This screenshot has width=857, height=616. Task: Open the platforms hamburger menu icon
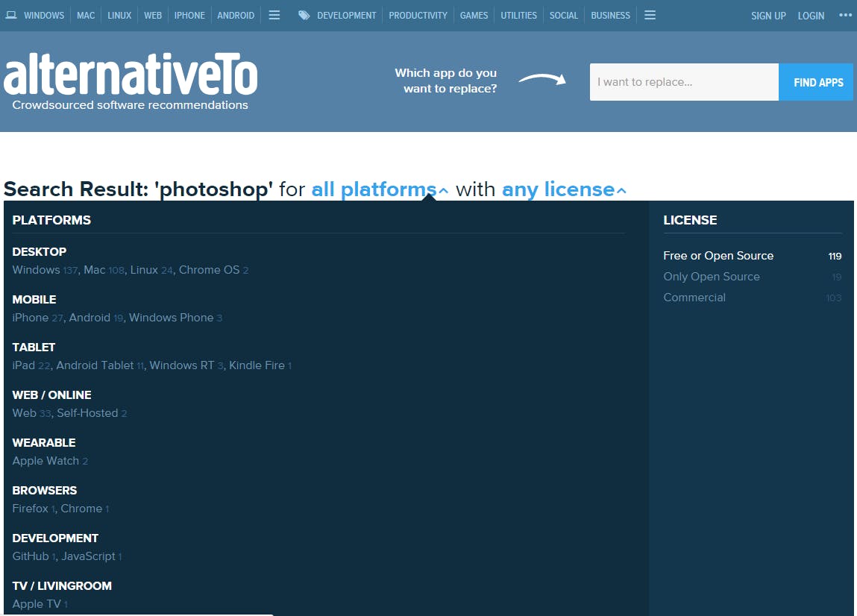(x=274, y=16)
